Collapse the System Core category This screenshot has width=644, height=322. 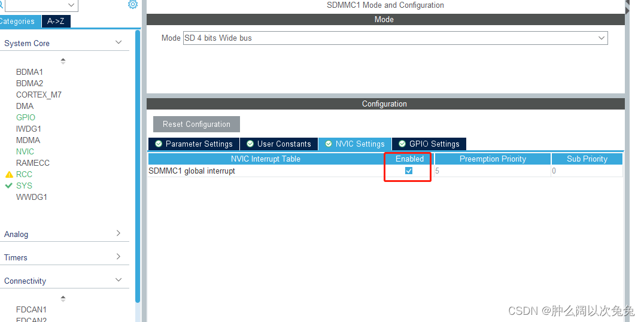point(119,42)
